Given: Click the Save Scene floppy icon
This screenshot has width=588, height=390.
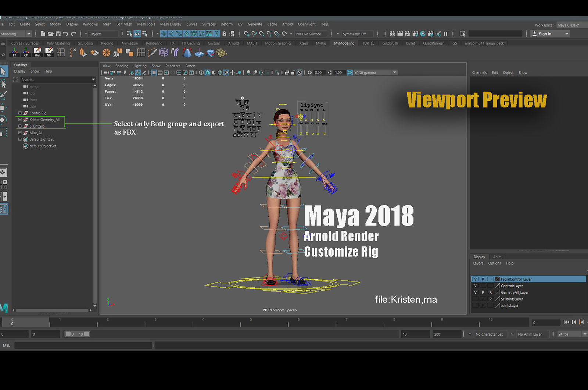Looking at the screenshot, I should pos(58,34).
